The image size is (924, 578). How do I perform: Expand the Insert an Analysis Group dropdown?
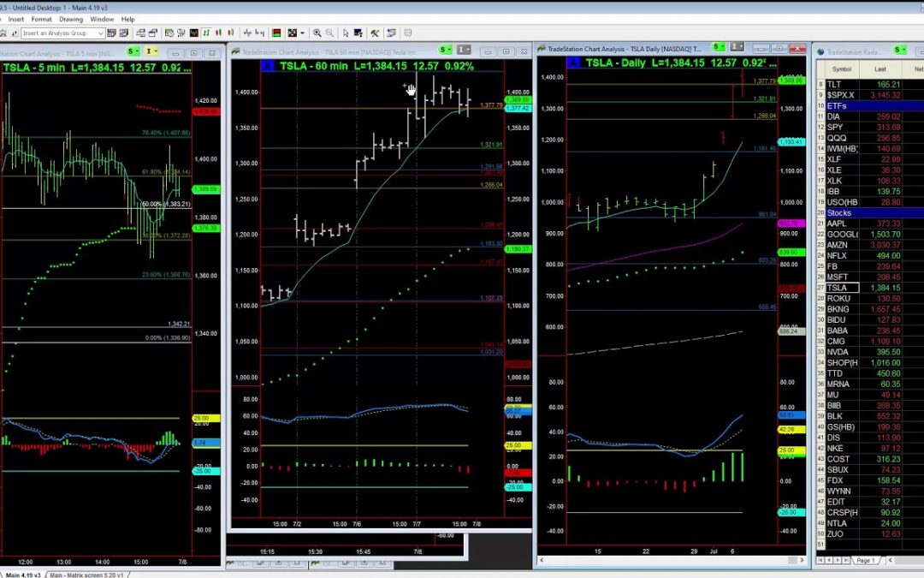(x=101, y=33)
